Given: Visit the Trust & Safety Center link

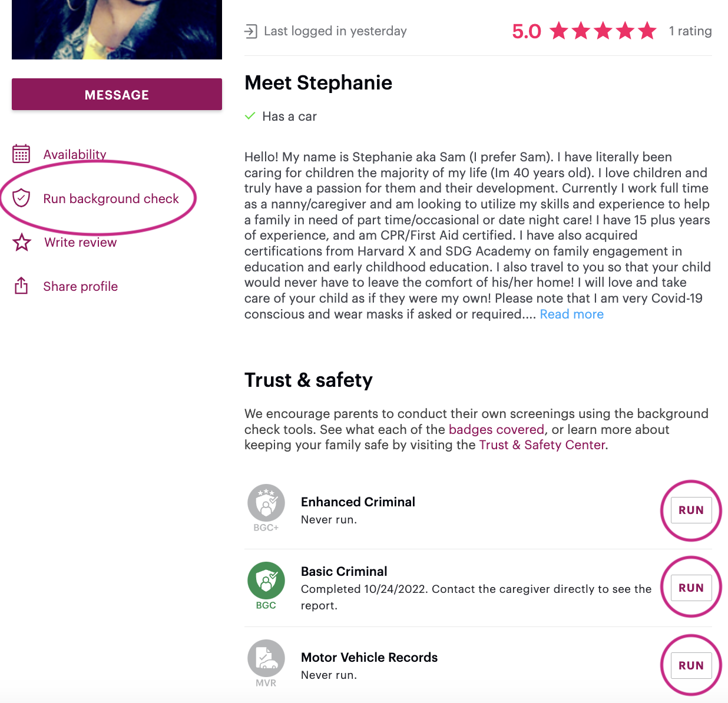Looking at the screenshot, I should tap(542, 445).
